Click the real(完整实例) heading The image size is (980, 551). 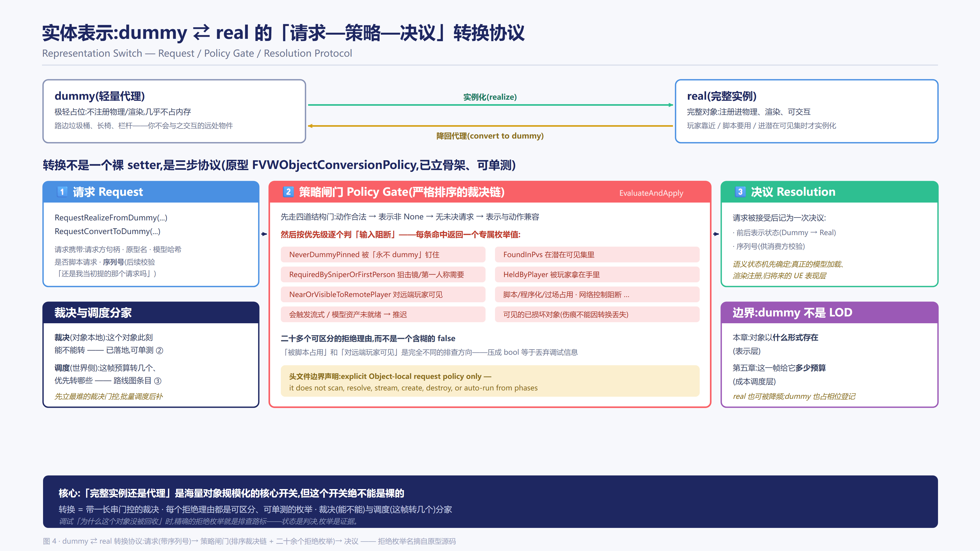coord(721,96)
